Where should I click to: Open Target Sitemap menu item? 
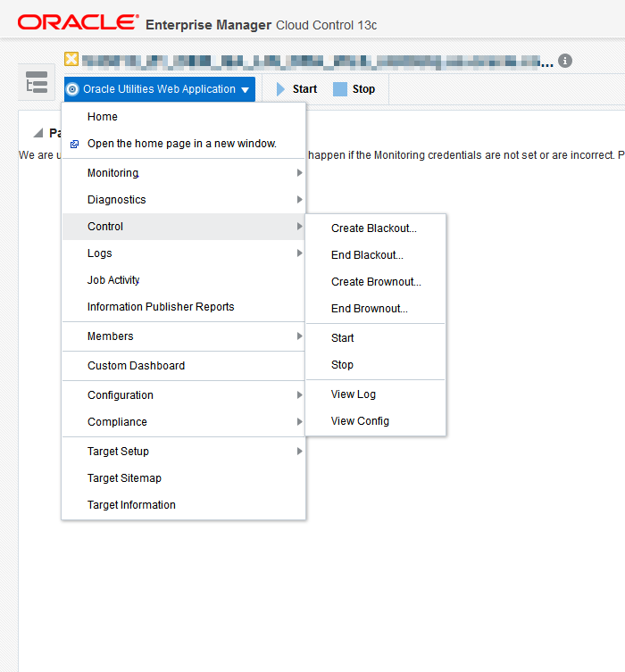coord(183,477)
